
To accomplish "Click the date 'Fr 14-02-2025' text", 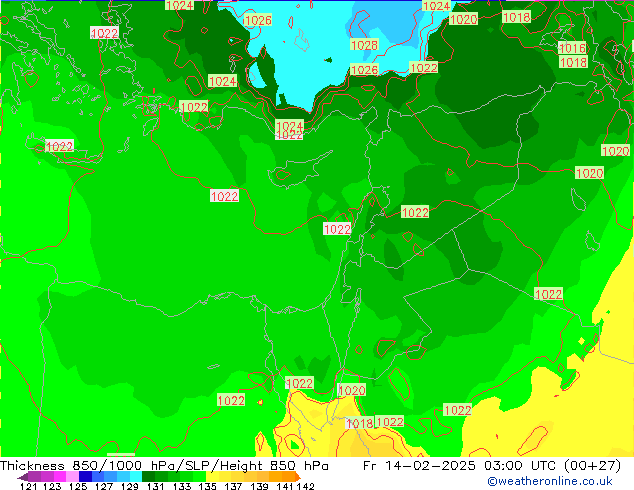I will (x=419, y=465).
